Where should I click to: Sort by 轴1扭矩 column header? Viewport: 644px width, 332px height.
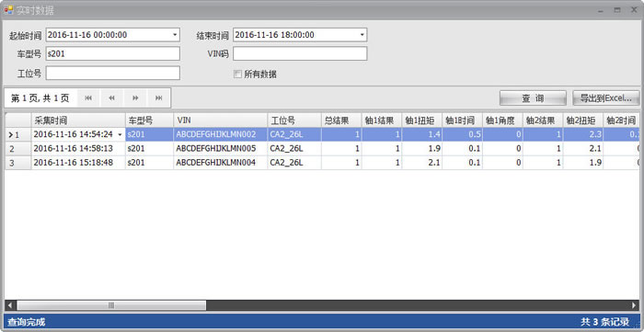(x=421, y=120)
